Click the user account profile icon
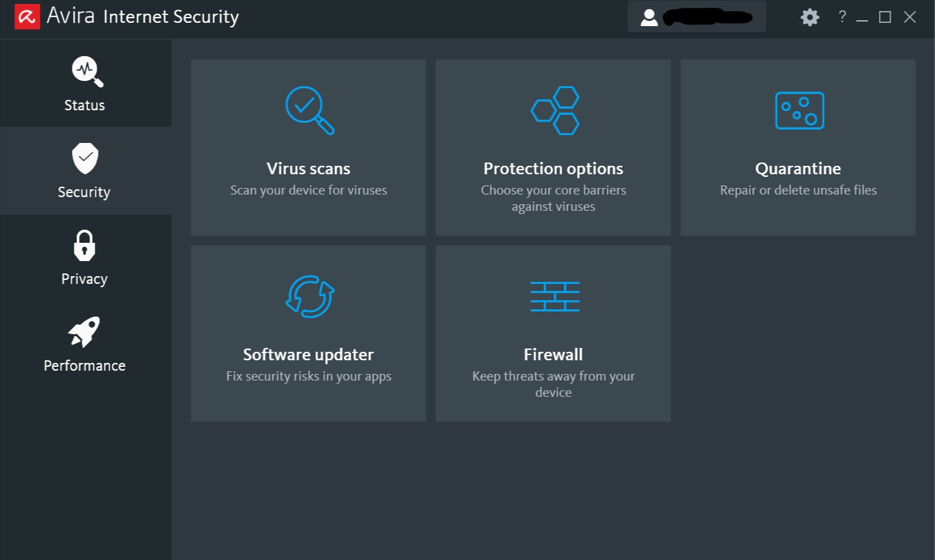Screen dimensions: 935x560 coord(649,17)
